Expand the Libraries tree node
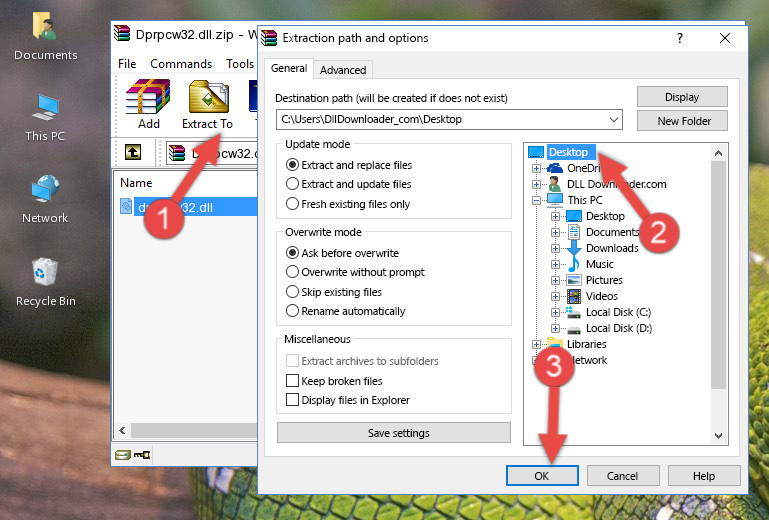The height and width of the screenshot is (520, 769). pos(536,344)
